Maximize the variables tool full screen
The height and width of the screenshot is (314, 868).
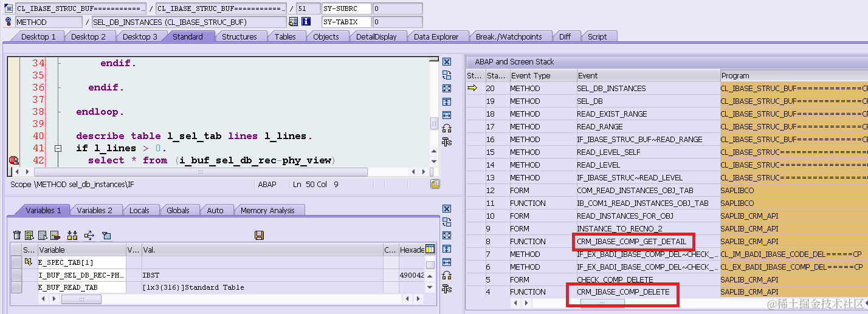tap(447, 236)
